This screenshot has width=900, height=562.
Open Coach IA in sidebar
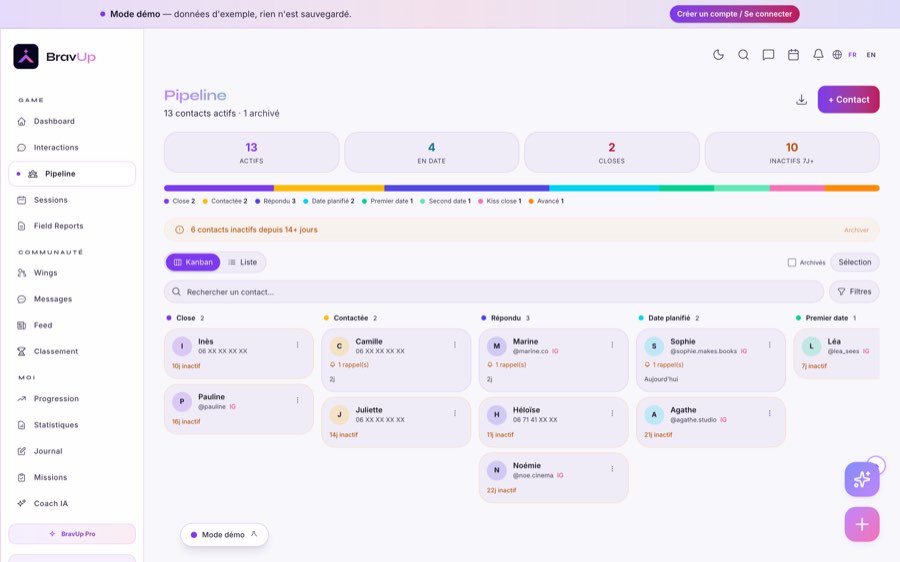(x=72, y=503)
